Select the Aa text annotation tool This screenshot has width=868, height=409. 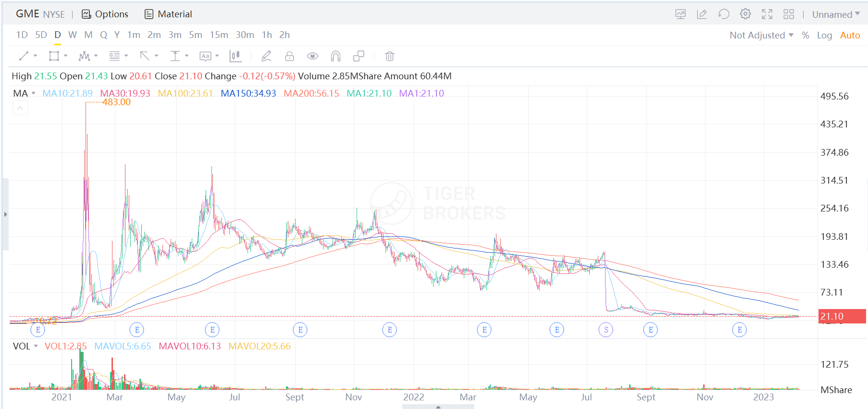coord(205,56)
